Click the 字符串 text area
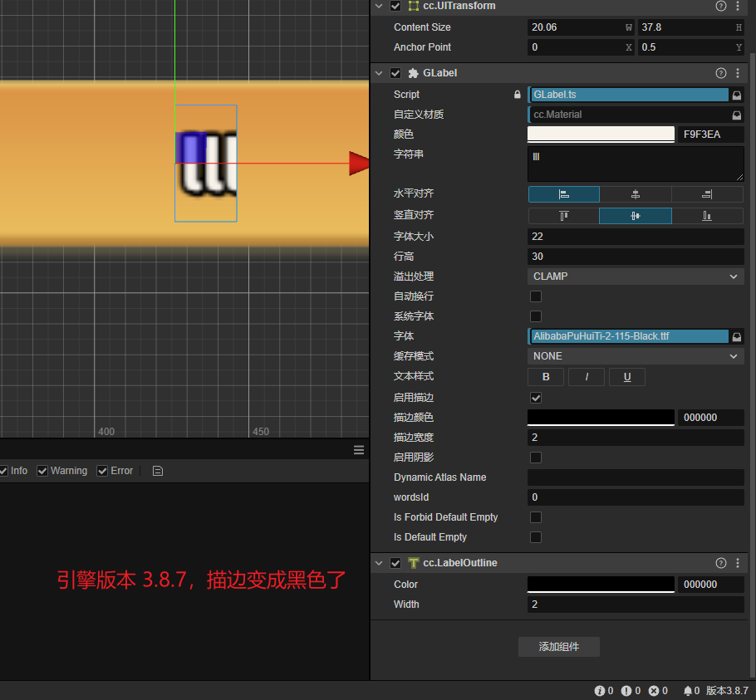 [x=636, y=164]
